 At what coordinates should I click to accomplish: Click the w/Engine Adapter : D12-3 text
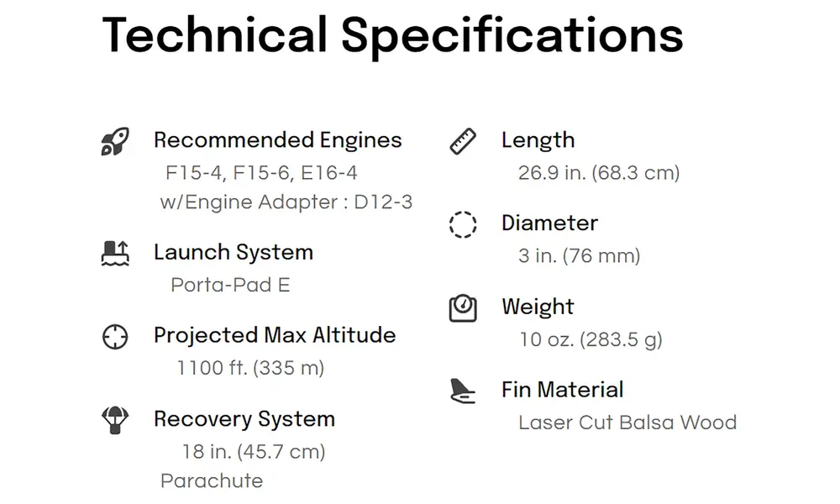pos(286,202)
